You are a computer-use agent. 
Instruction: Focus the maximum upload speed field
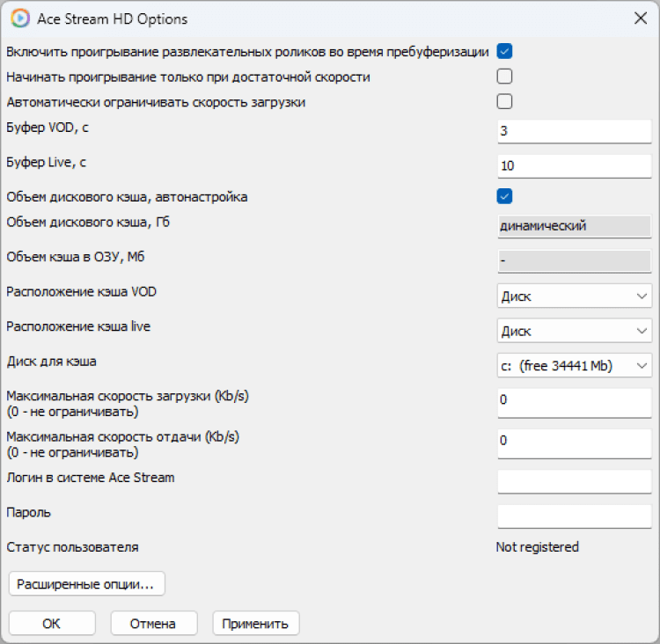[574, 441]
